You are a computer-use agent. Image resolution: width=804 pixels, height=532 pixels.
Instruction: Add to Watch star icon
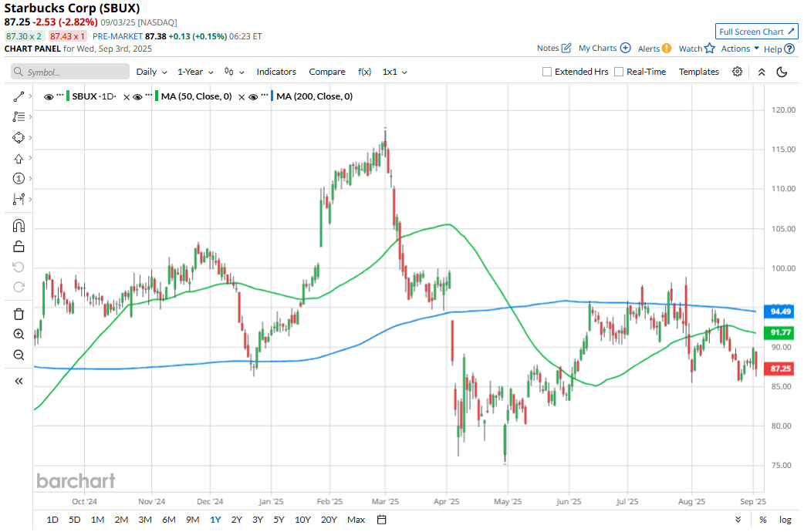click(x=710, y=48)
